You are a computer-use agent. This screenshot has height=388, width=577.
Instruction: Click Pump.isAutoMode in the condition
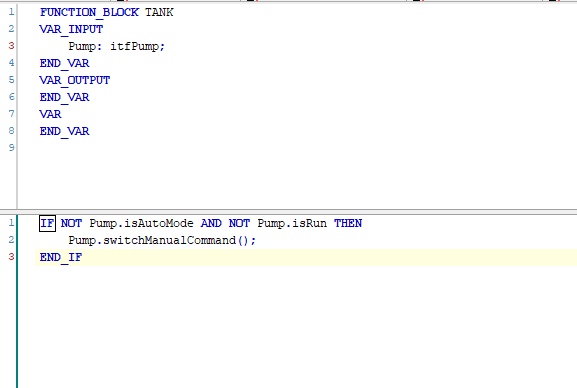pos(141,223)
